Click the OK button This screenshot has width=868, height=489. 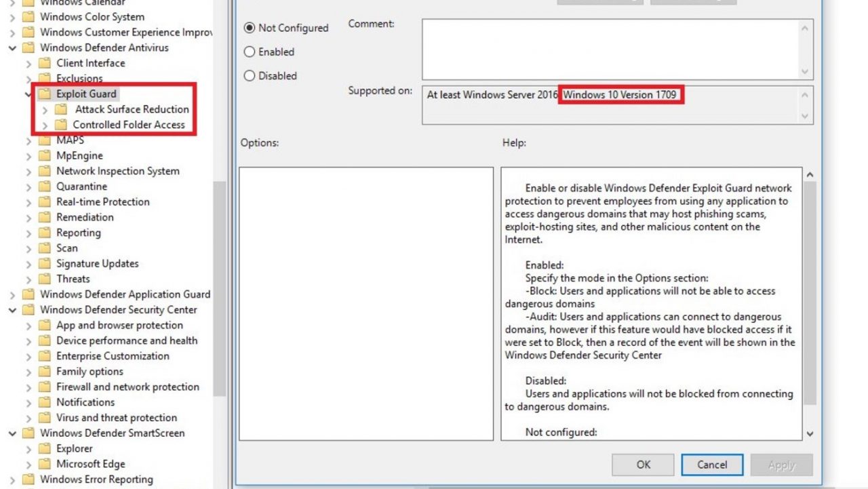pyautogui.click(x=643, y=465)
